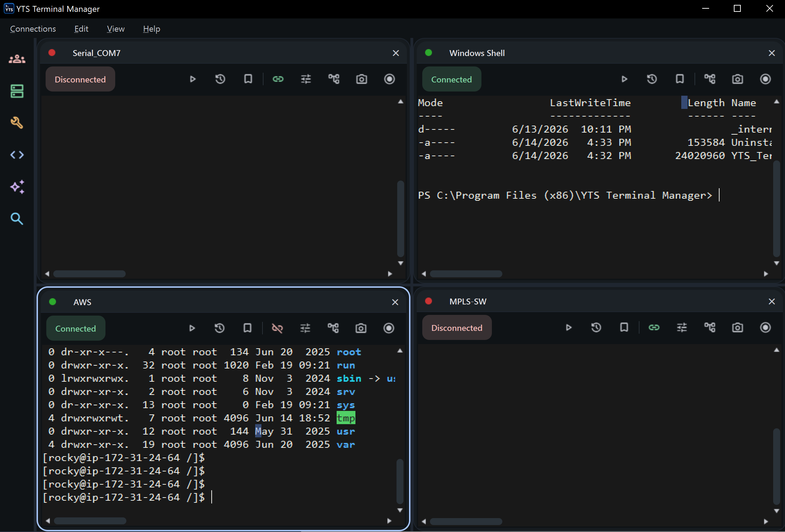Click scroll down arrow in AWS panel
This screenshot has height=532, width=785.
click(400, 510)
